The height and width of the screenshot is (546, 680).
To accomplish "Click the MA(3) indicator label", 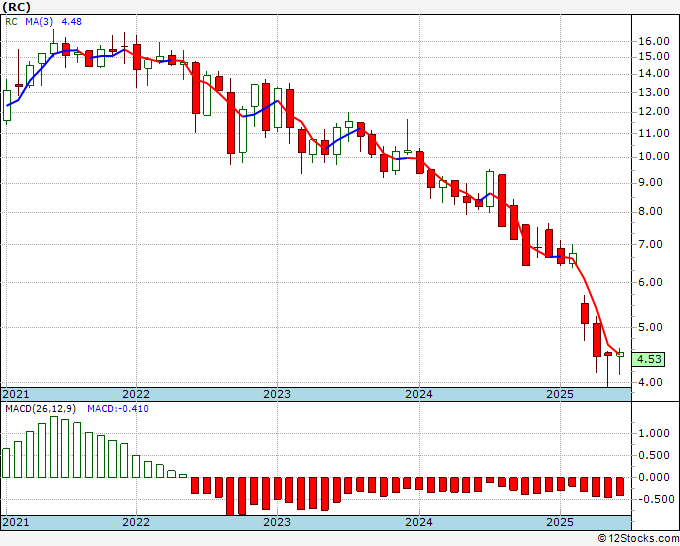I will pos(39,21).
